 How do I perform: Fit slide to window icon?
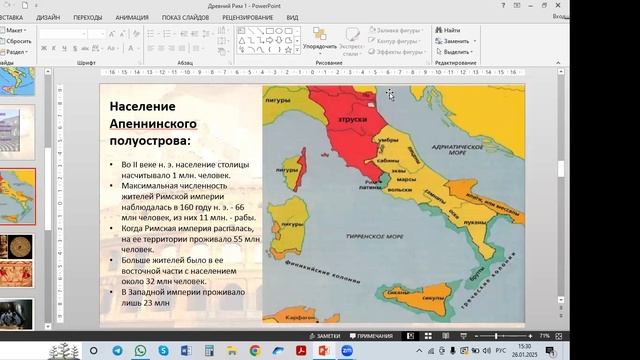pos(559,336)
